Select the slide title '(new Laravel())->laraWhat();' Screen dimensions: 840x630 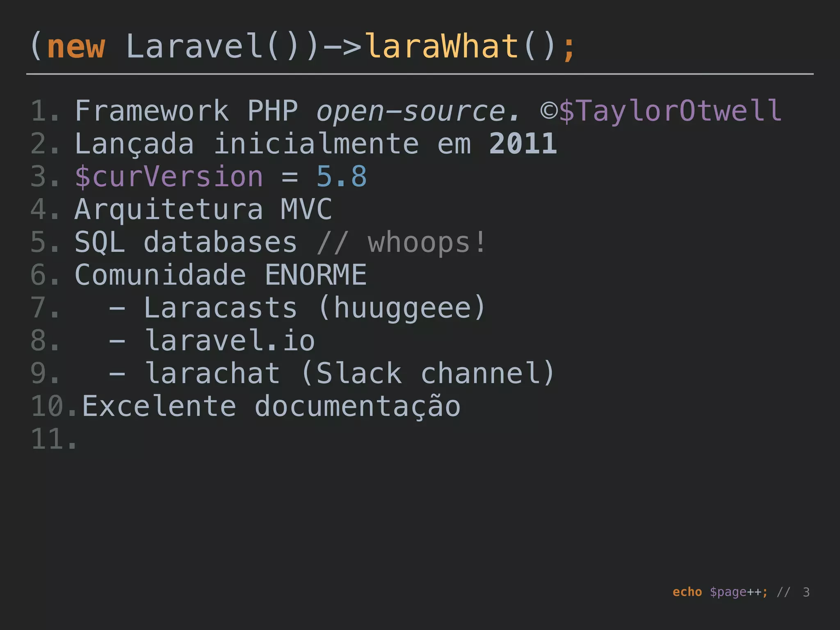click(x=304, y=46)
